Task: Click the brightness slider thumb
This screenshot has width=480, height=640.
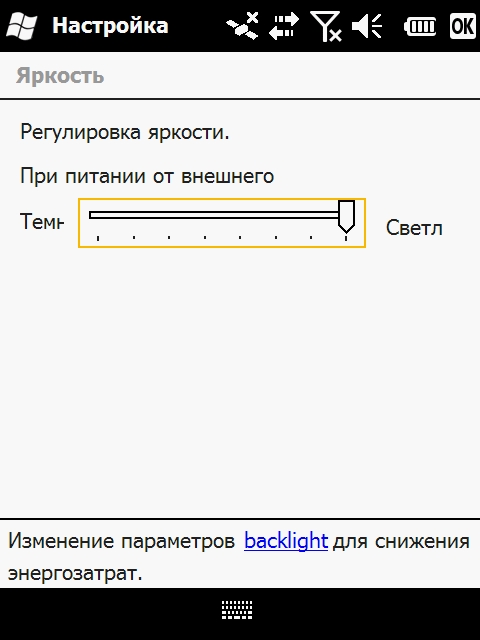Action: pyautogui.click(x=346, y=216)
